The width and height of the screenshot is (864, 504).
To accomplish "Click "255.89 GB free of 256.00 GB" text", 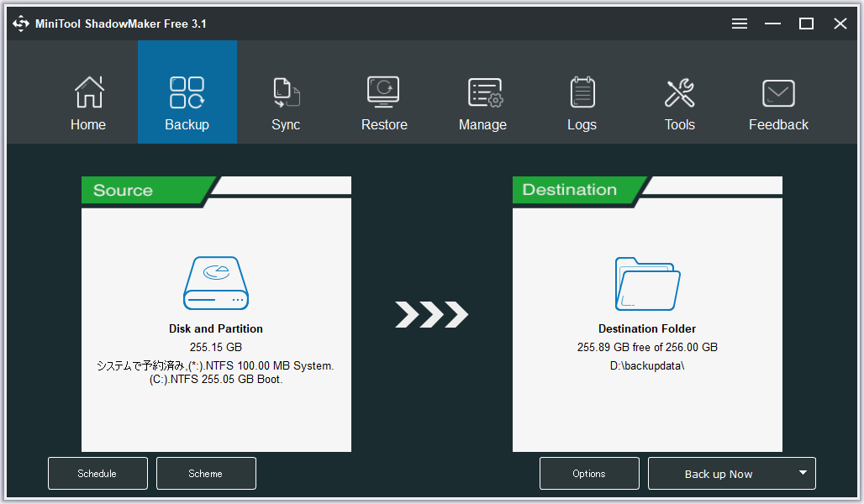I will 647,347.
